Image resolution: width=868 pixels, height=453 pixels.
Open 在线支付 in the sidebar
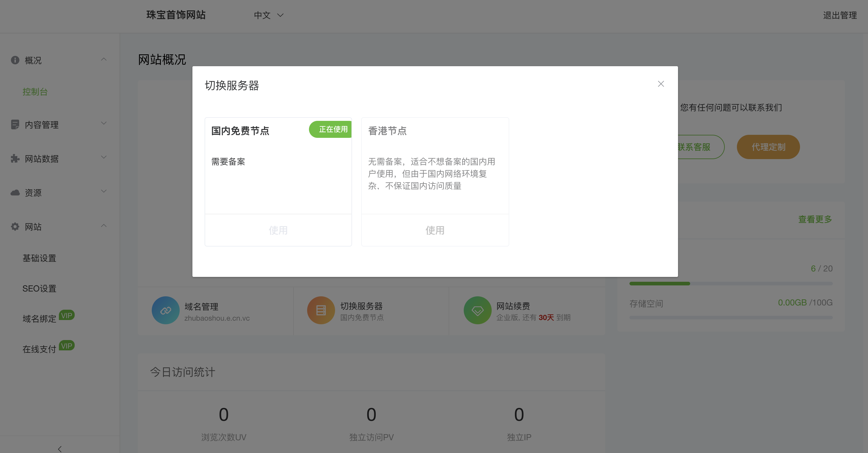click(x=39, y=349)
